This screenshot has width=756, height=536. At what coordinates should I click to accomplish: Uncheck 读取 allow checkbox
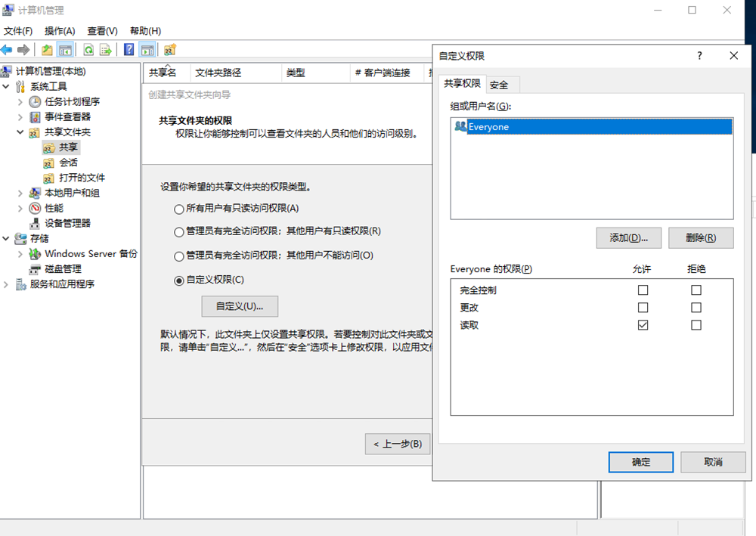643,325
